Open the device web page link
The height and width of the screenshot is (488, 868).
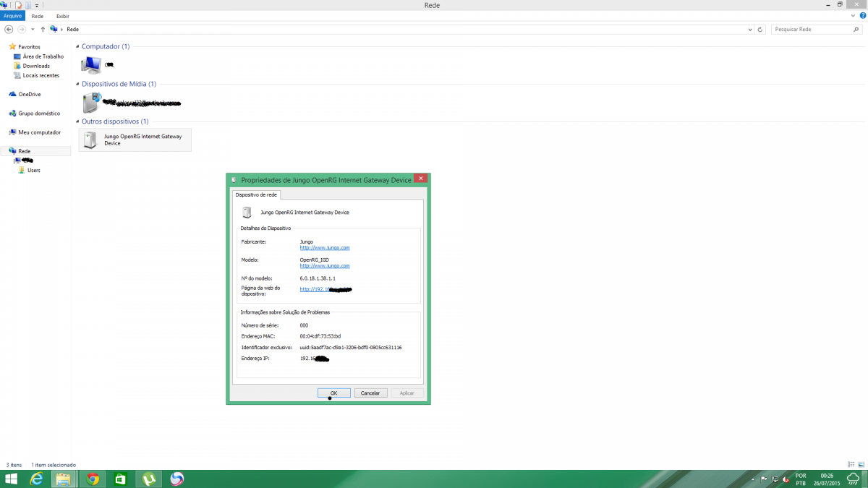(x=325, y=289)
